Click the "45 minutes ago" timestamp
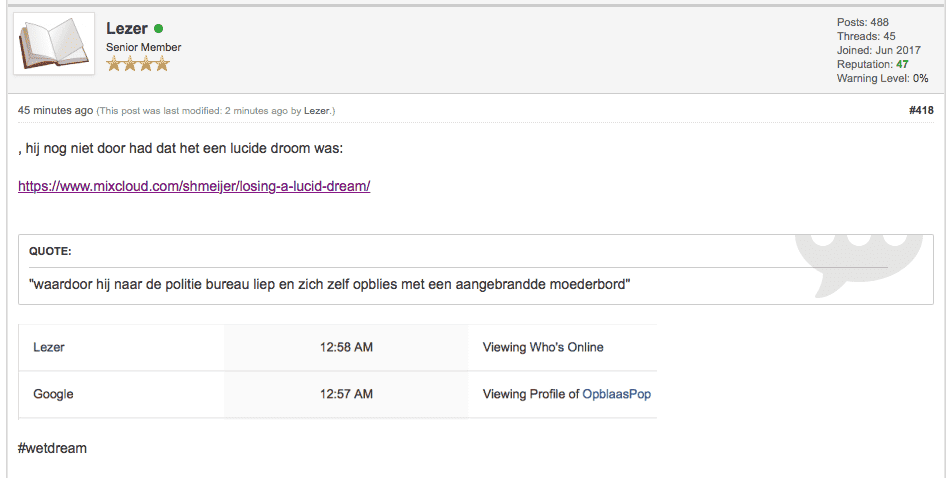This screenshot has height=478, width=951. [x=55, y=110]
